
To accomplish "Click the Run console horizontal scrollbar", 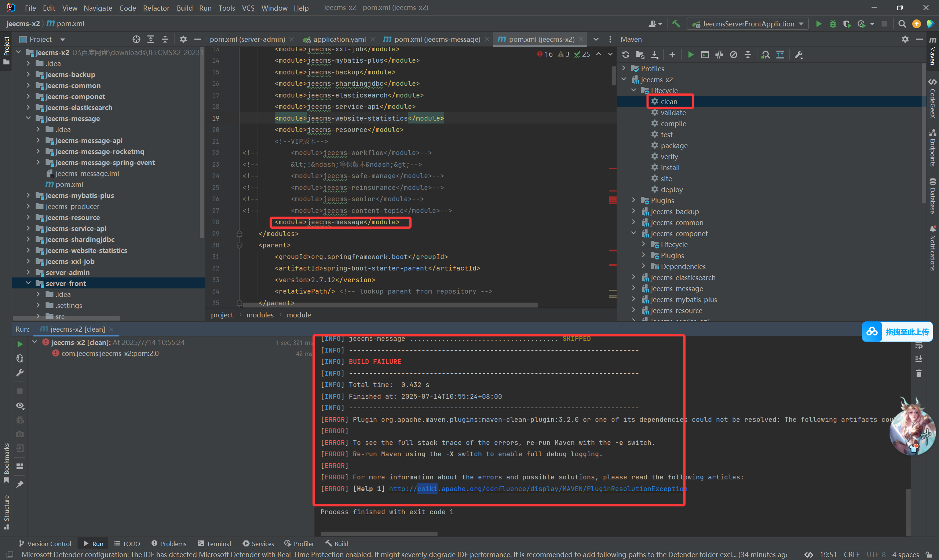I will click(x=379, y=534).
